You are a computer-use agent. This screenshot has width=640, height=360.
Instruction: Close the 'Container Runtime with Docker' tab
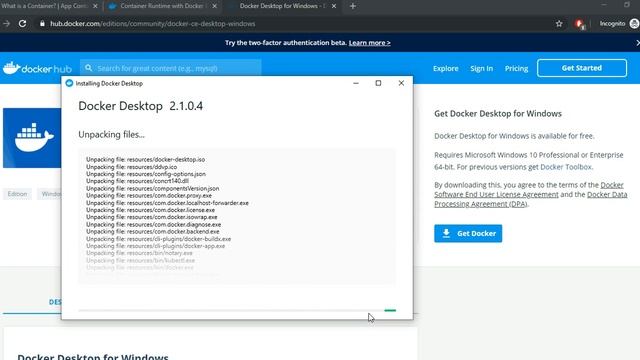coord(215,6)
